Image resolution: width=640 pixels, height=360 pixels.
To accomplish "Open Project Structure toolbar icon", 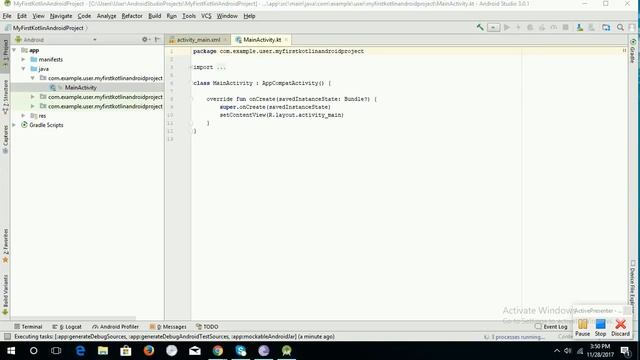I will tap(606, 27).
